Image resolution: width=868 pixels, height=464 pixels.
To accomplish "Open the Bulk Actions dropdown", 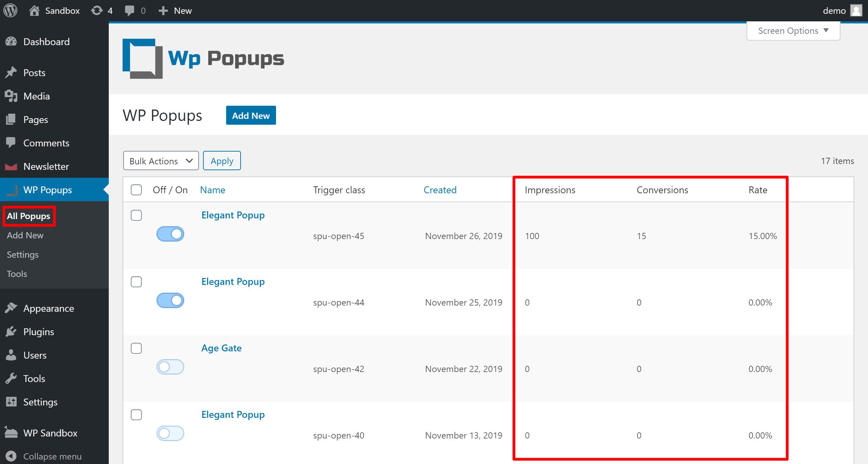I will pos(161,161).
